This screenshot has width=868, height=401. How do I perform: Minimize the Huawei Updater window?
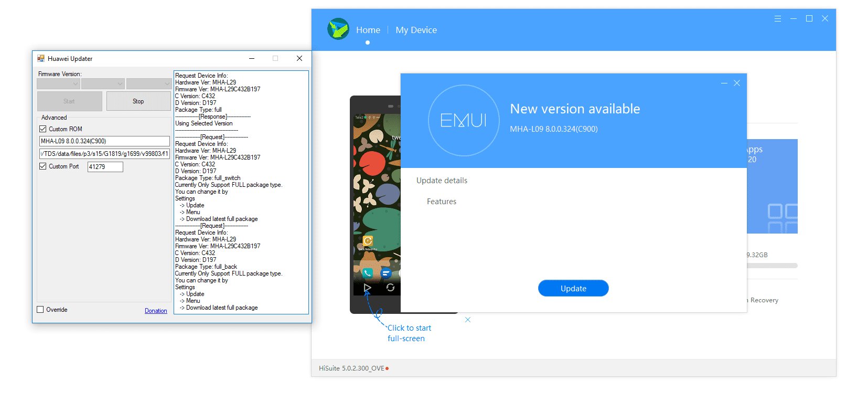pos(252,58)
